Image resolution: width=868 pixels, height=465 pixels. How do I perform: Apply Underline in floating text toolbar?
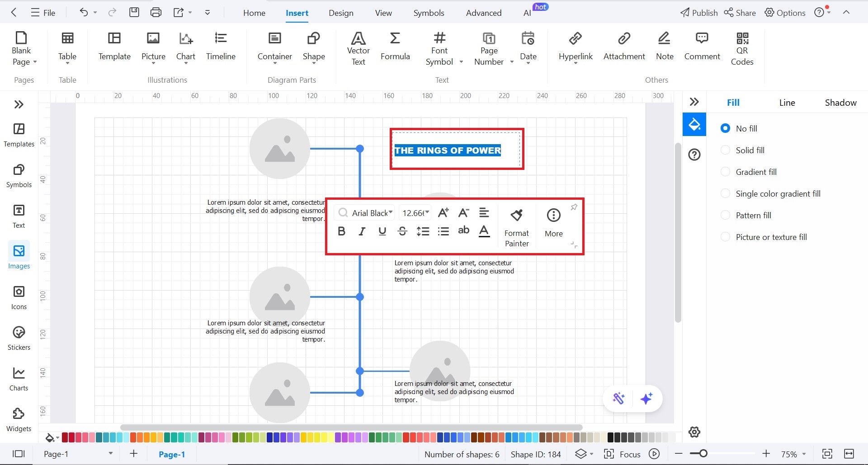(x=382, y=231)
